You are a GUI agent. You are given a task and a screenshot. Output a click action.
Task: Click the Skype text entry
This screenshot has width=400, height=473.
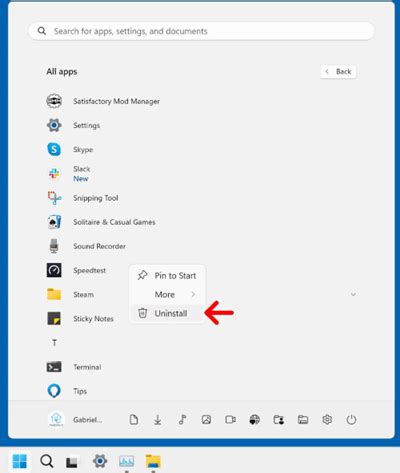point(83,150)
